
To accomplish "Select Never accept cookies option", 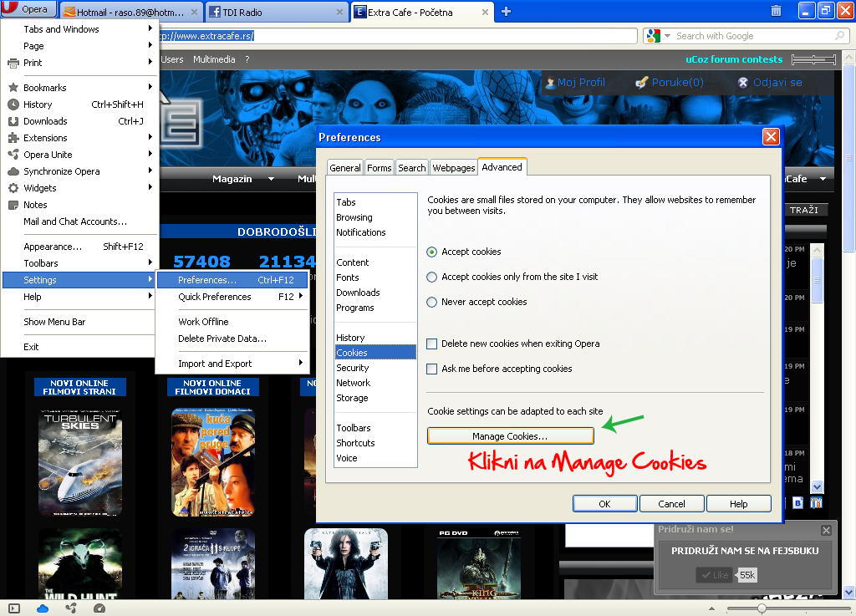I will pos(432,302).
